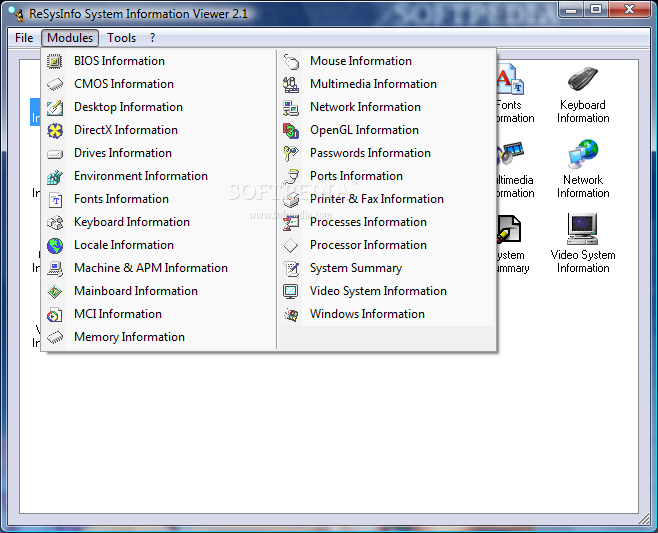Maximize the ReSysInfo window
This screenshot has height=533, width=658.
596,10
